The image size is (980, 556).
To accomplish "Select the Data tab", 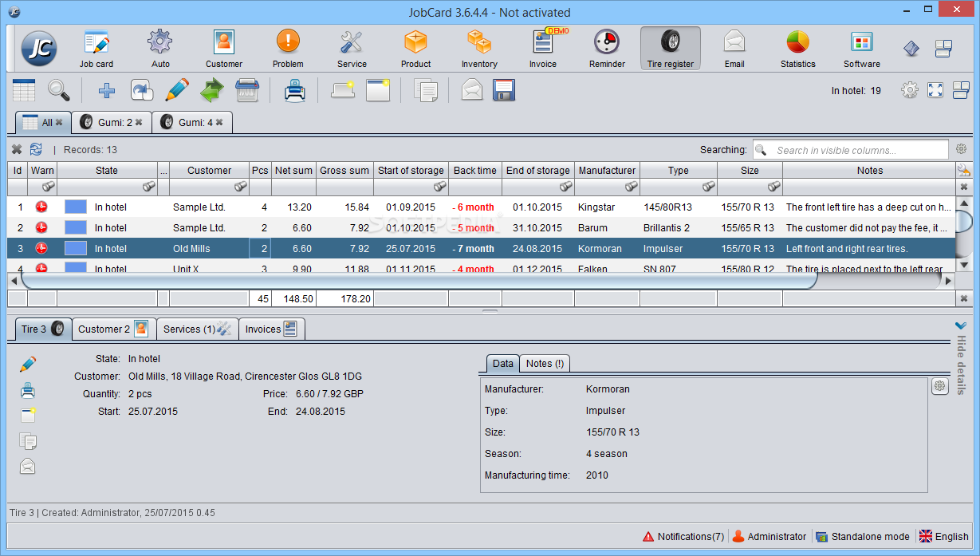I will point(503,363).
